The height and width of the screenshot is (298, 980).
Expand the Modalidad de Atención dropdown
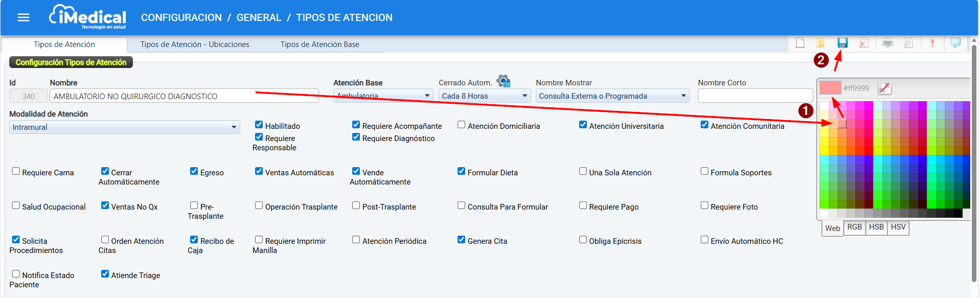124,127
